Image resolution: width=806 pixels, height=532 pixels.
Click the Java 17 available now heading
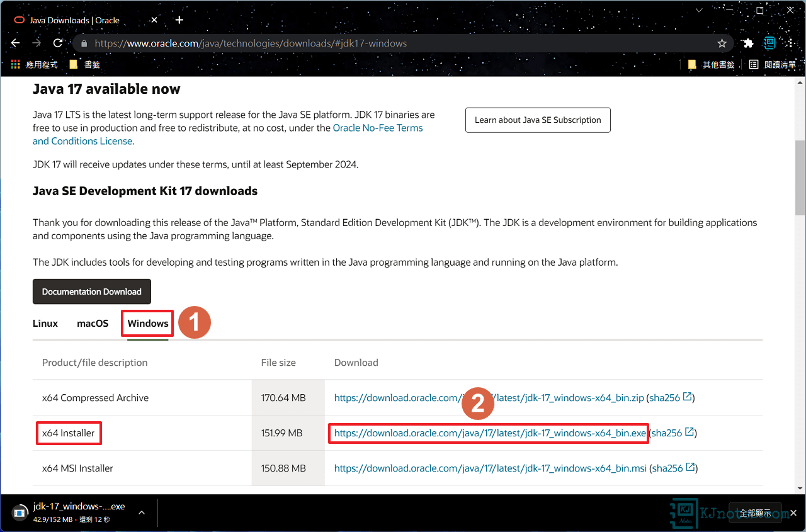coord(106,89)
